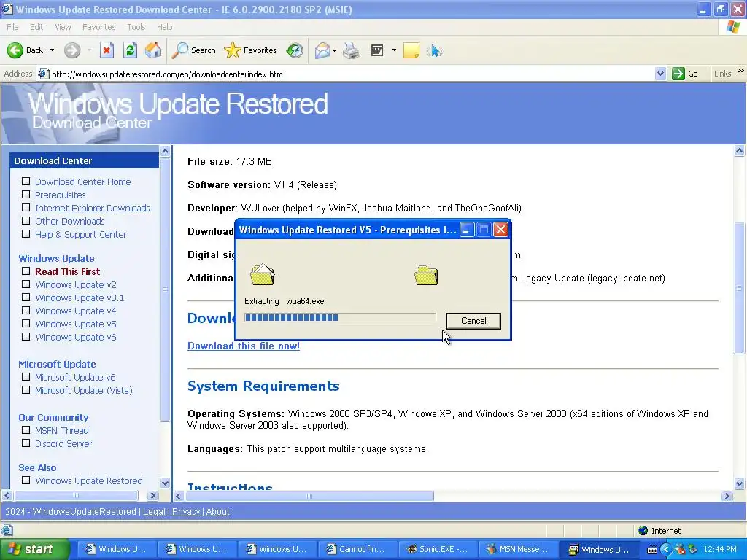
Task: Click the Internet zone globe in the status bar
Action: [x=643, y=531]
